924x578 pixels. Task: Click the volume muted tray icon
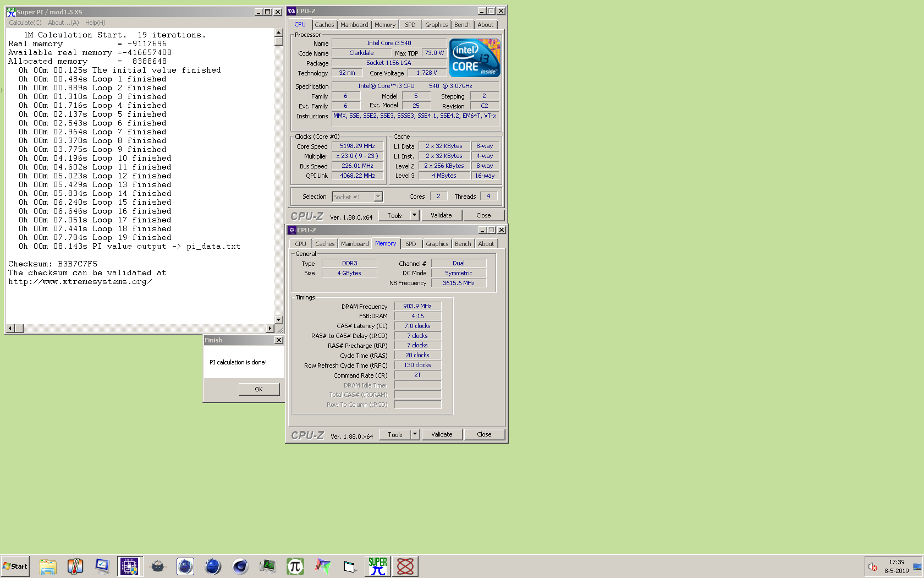tap(873, 566)
